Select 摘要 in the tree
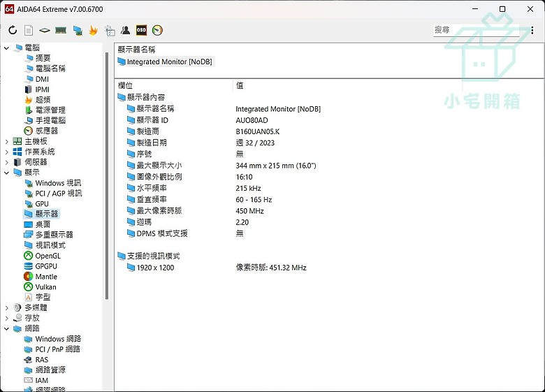The image size is (545, 392). 38,58
